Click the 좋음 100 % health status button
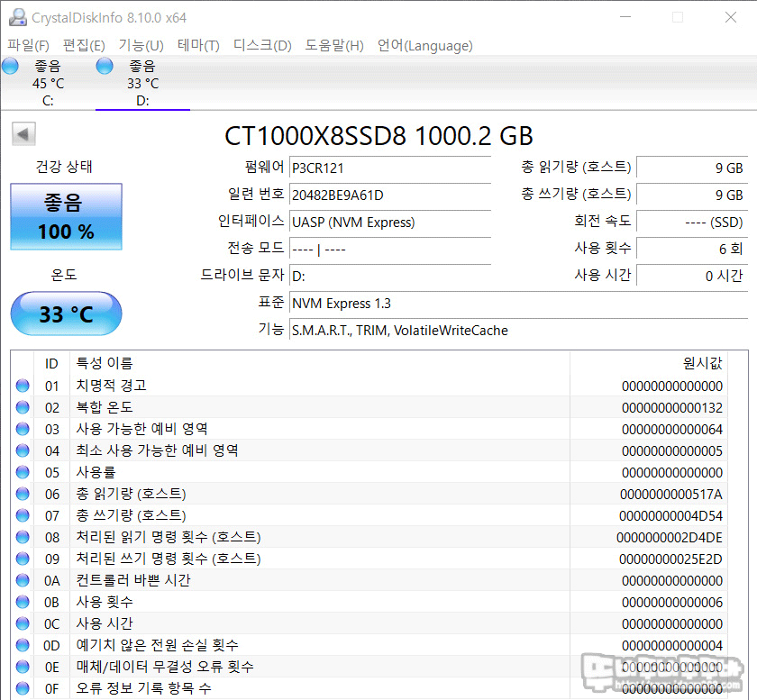The image size is (757, 700). [x=66, y=217]
